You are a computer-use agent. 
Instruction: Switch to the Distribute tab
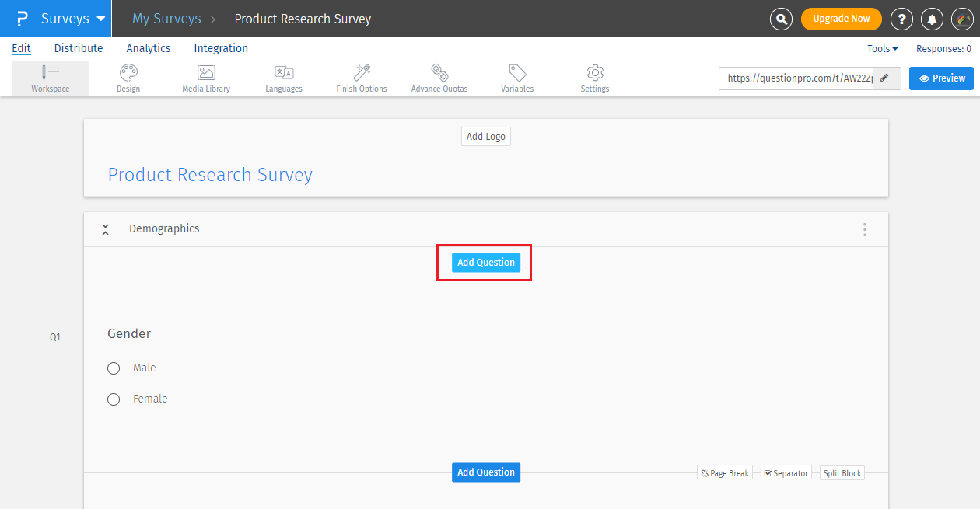78,48
